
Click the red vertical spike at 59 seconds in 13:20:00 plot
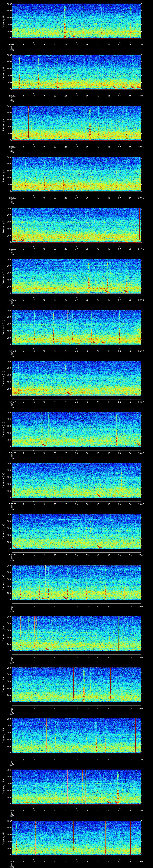point(139,224)
